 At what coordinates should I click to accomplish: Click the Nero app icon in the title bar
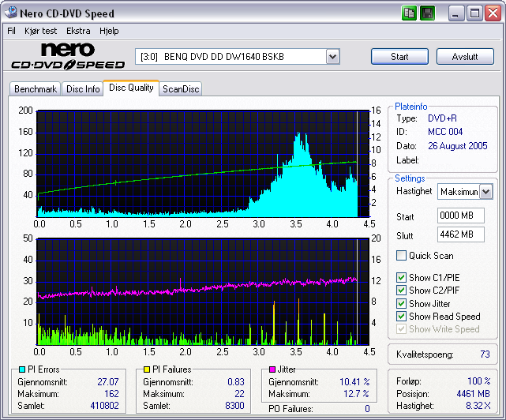(x=10, y=13)
